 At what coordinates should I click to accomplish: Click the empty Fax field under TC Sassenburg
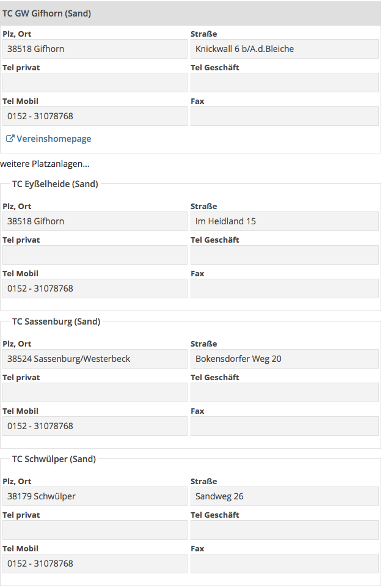(x=285, y=426)
